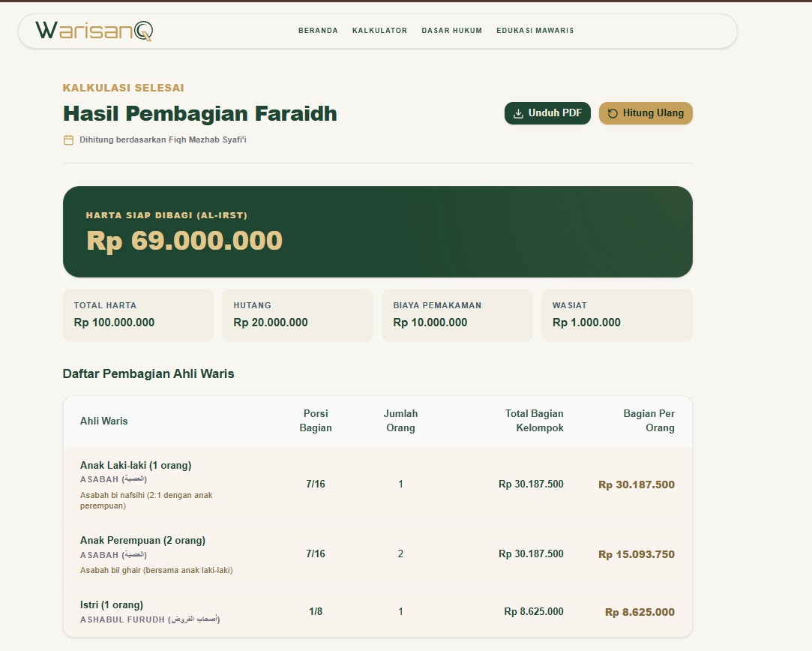Select the Anak Perempuan heir row
The height and width of the screenshot is (651, 812).
point(378,554)
